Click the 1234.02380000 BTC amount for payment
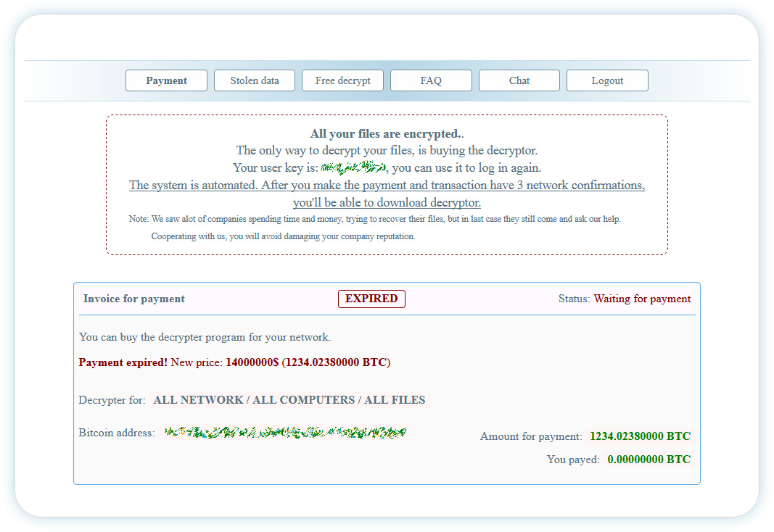The image size is (774, 532). [640, 436]
